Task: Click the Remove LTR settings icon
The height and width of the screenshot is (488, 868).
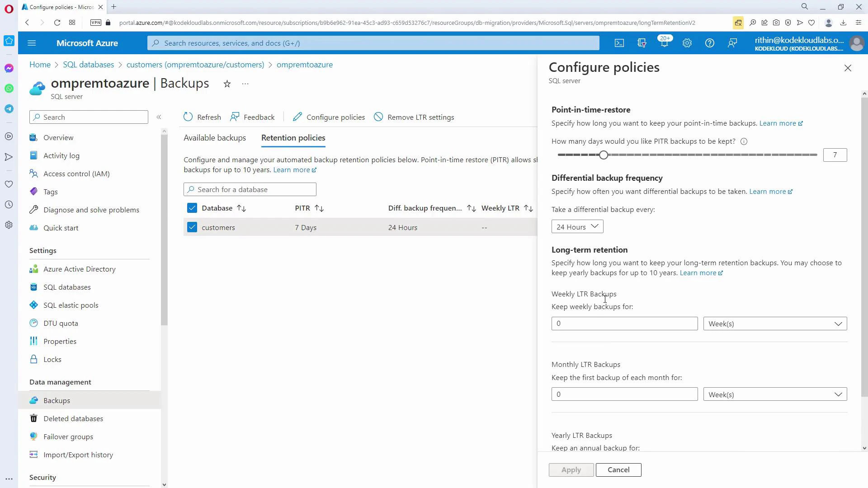Action: 378,117
